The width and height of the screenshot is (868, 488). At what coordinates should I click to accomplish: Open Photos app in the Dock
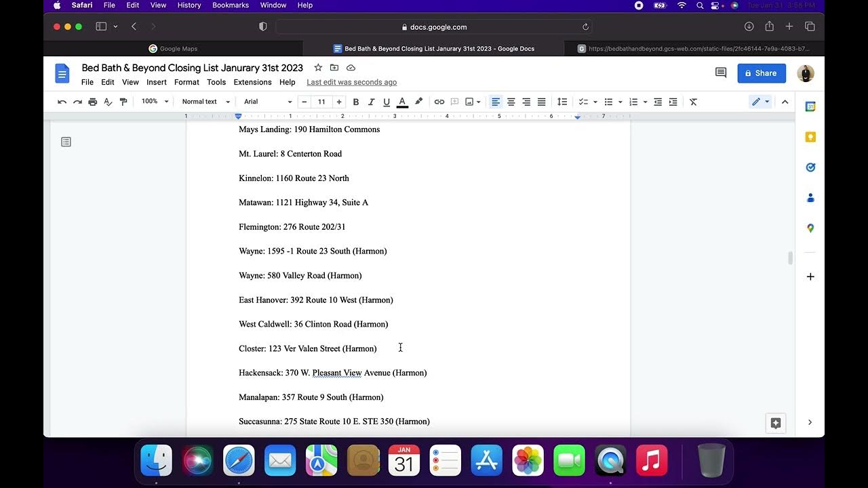[x=528, y=462]
